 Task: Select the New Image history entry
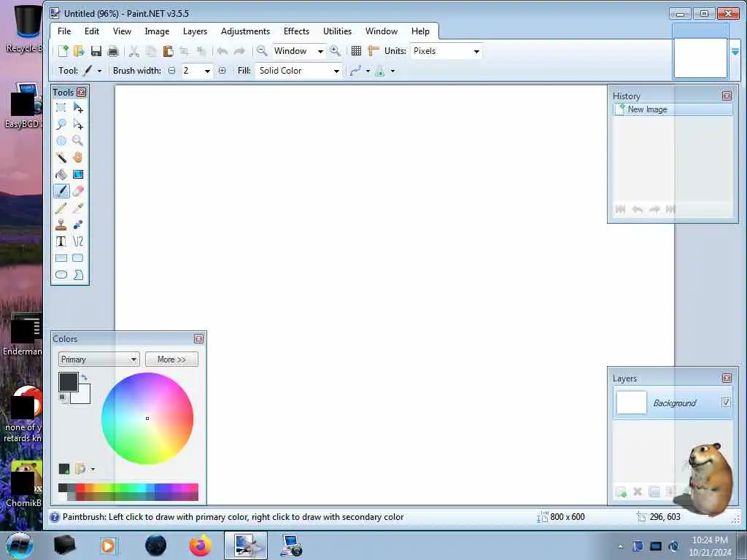click(673, 109)
